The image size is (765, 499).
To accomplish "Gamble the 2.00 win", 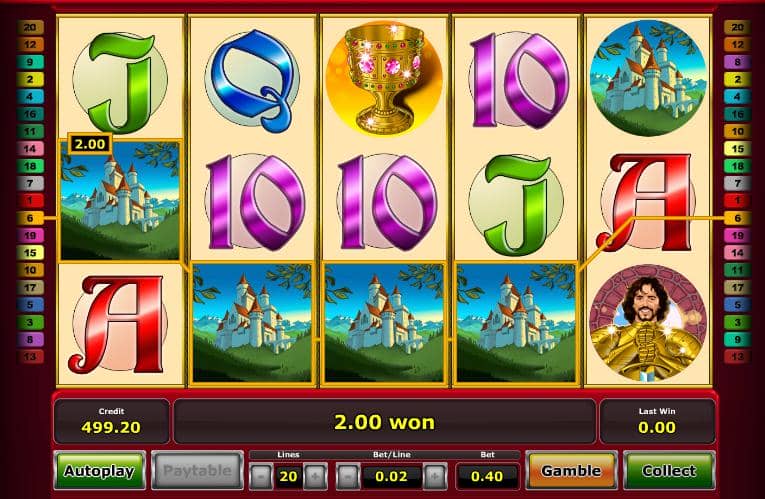I will click(x=571, y=471).
